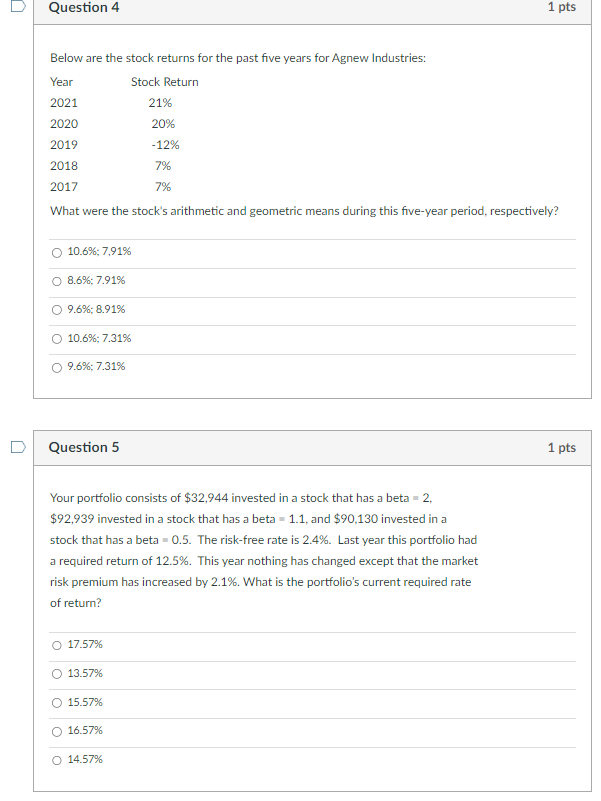Click the 1 pts label on Question 4
This screenshot has height=801, width=601.
point(560,8)
